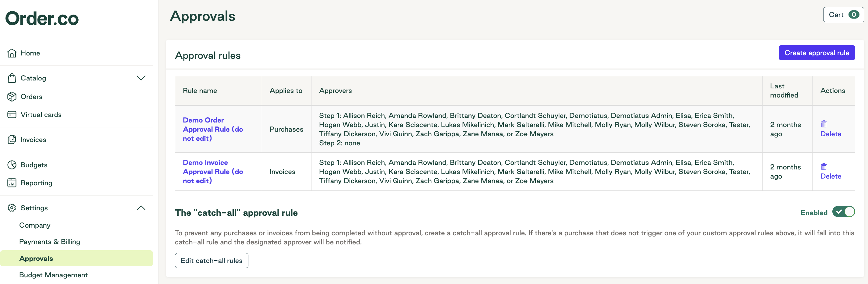Viewport: 868px width, 284px height.
Task: Click approvers list of Demo Invoice rule
Action: click(534, 172)
